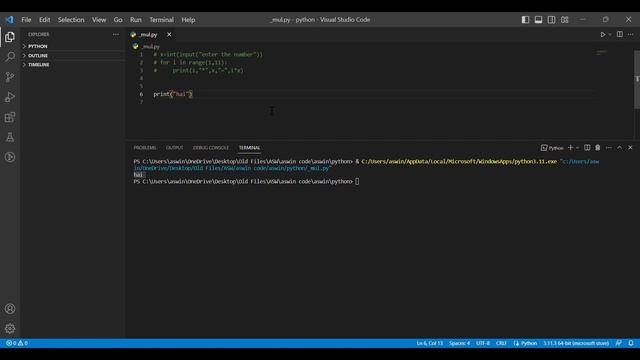640x360 pixels.
Task: Click Ln 6, Col 13 status item
Action: 429,343
